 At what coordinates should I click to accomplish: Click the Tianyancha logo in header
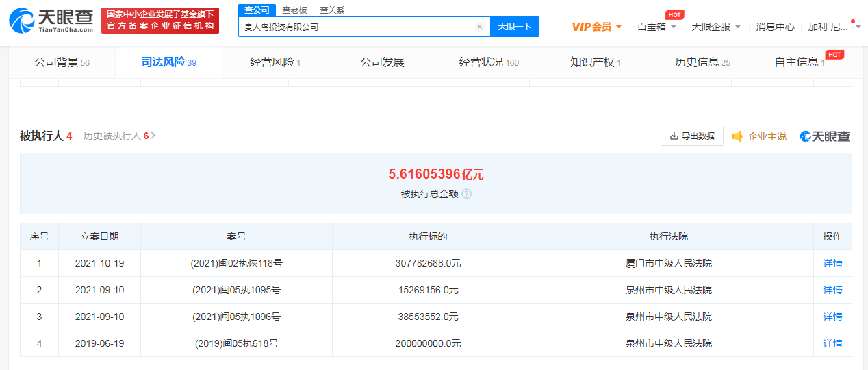pos(51,21)
